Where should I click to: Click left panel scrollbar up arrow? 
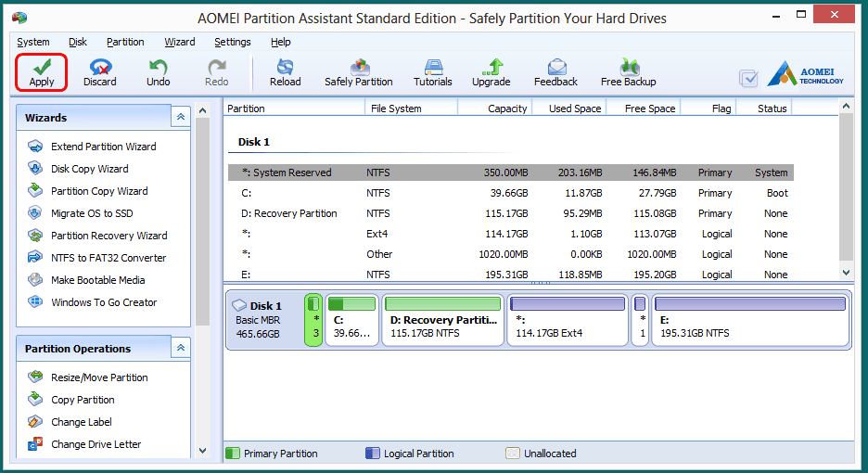202,110
